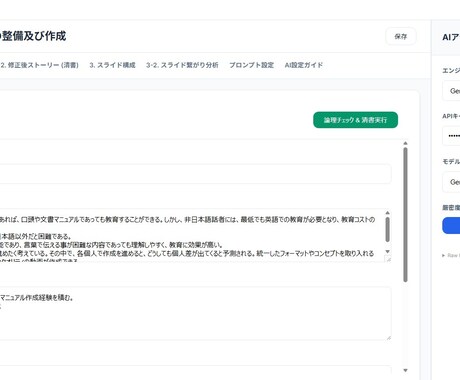Open the モデル dropdown in AI panel

[451, 182]
